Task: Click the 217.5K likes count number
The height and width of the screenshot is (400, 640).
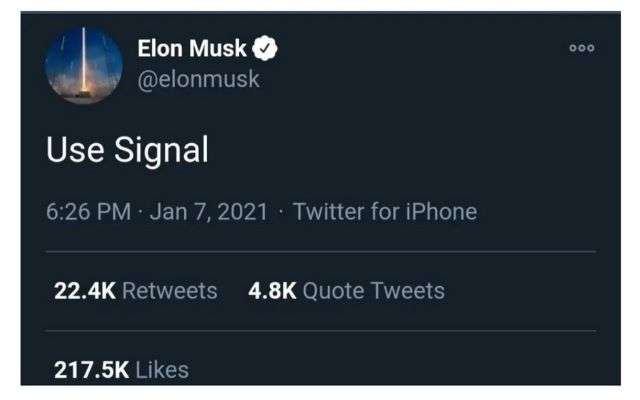Action: [x=91, y=370]
